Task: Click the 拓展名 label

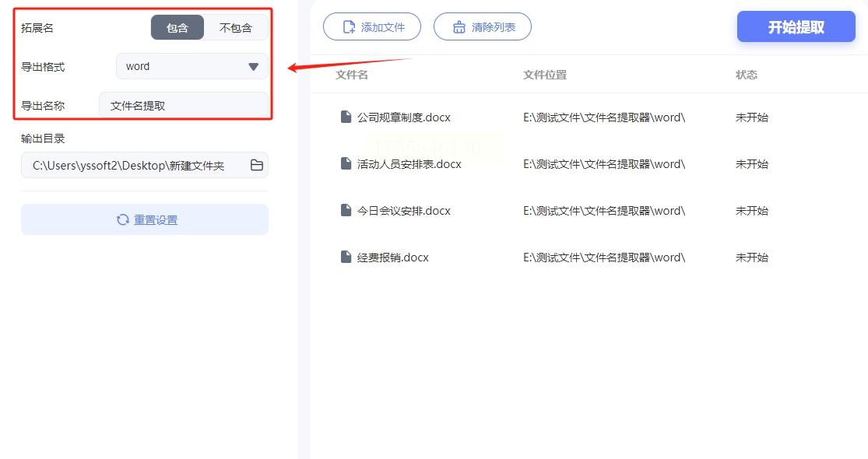Action: coord(37,28)
